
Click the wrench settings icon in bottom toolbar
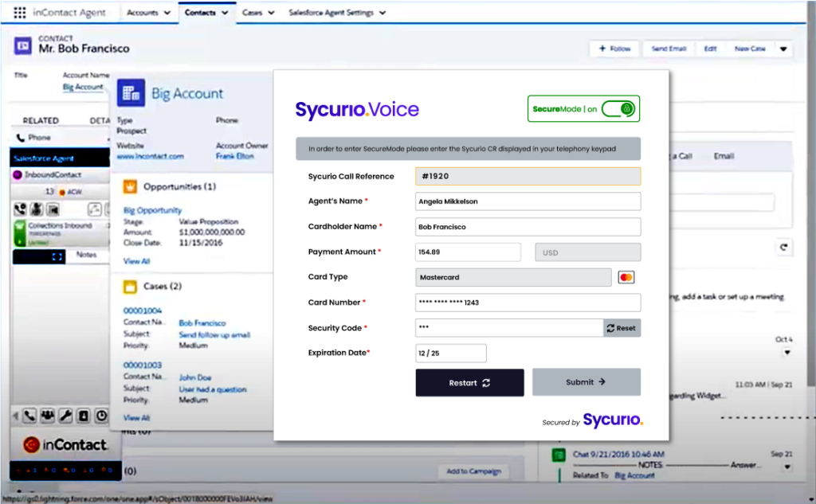point(65,416)
